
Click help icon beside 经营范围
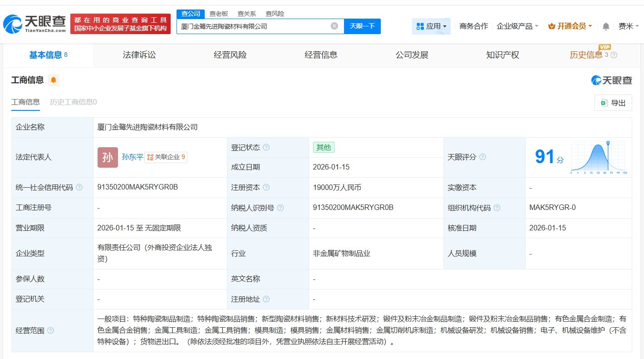click(50, 330)
